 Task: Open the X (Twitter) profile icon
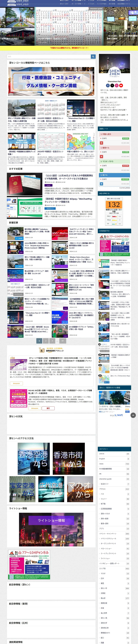click(x=112, y=86)
